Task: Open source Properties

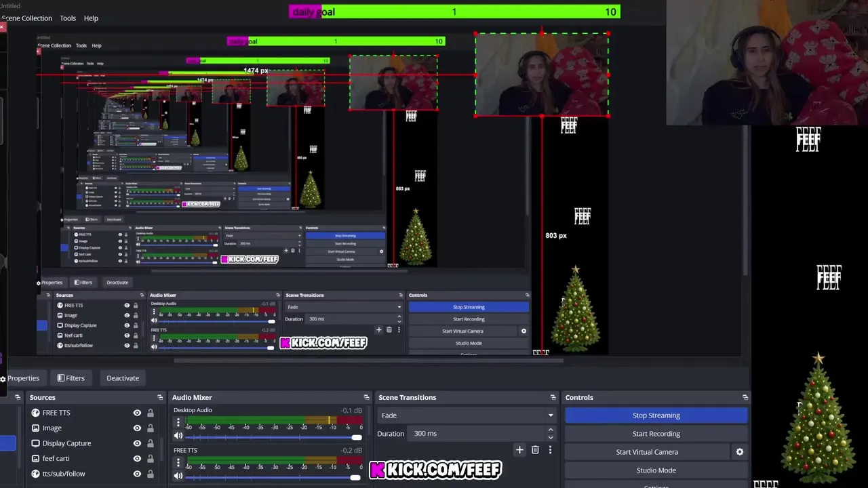Action: pyautogui.click(x=20, y=378)
